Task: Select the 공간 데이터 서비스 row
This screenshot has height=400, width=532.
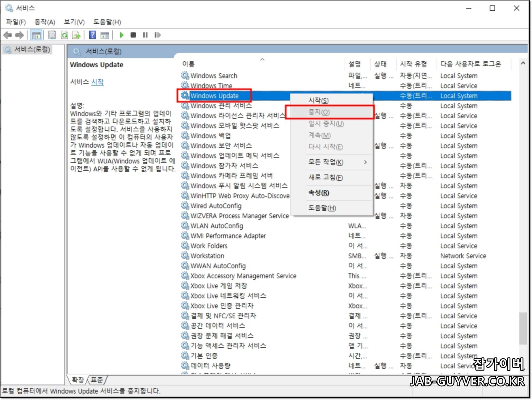Action: pos(346,326)
